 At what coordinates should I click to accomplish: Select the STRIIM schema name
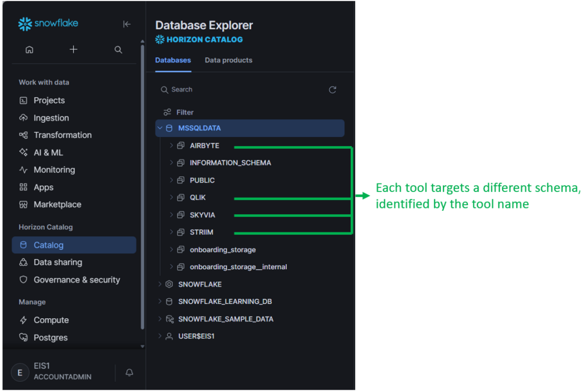coord(201,232)
